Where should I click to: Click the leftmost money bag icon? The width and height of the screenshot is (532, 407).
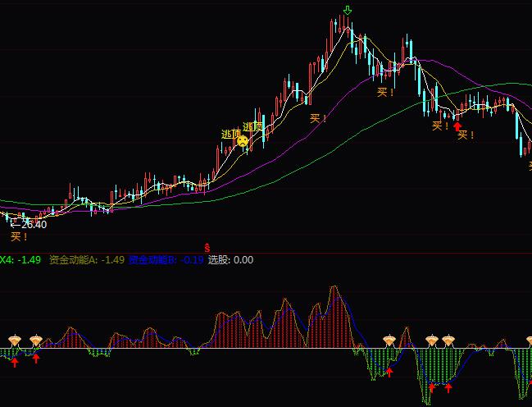(x=14, y=340)
